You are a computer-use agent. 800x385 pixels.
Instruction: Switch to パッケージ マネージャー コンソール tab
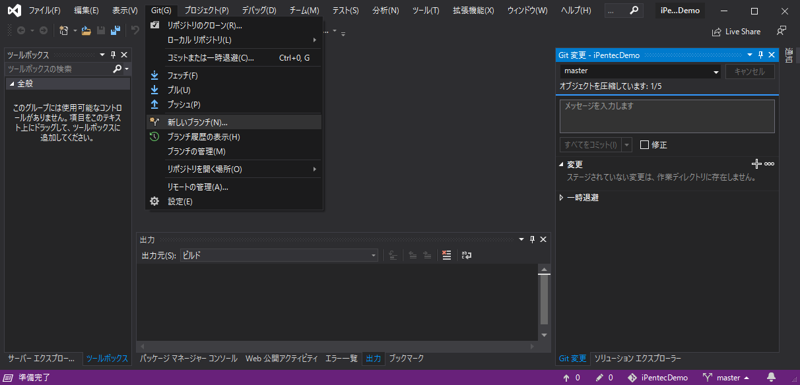tap(189, 358)
